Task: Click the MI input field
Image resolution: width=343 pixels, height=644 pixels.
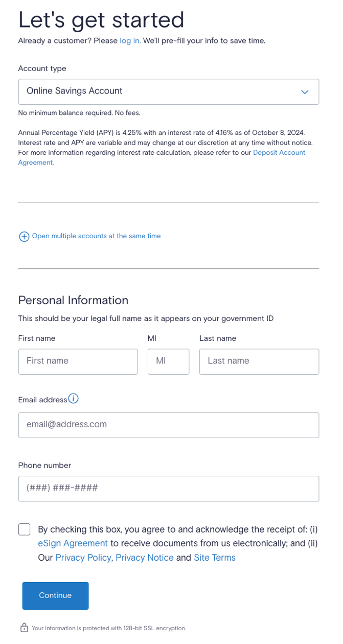Action: point(168,361)
